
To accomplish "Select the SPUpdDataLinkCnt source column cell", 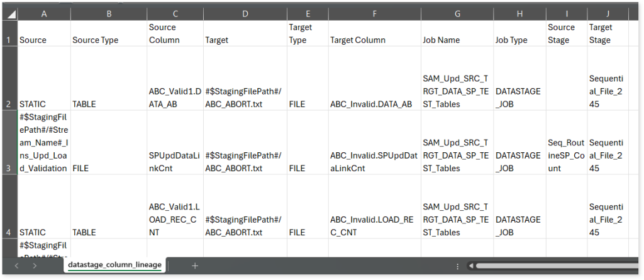I will pos(174,162).
